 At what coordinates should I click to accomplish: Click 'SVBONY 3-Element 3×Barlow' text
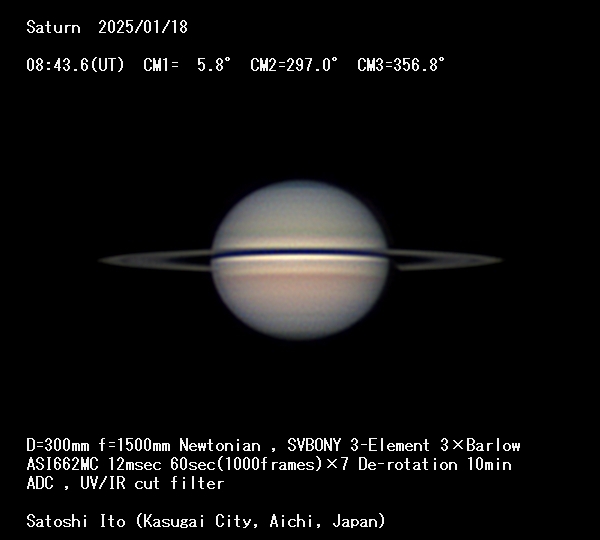point(404,445)
